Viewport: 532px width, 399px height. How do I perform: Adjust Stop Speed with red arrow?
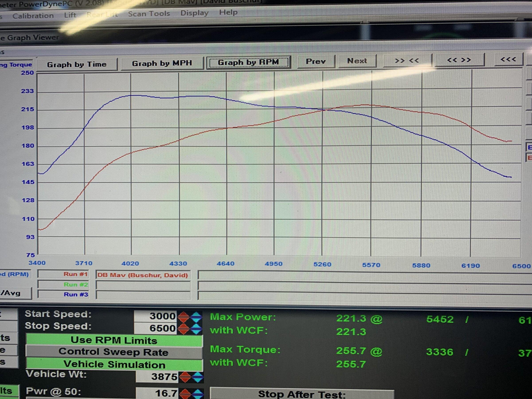click(184, 329)
